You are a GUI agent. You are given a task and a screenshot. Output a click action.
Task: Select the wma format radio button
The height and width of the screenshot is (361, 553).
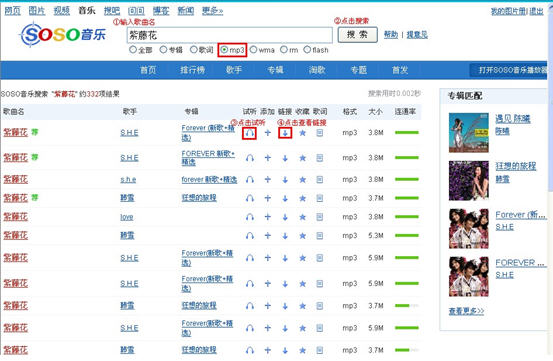tap(253, 50)
